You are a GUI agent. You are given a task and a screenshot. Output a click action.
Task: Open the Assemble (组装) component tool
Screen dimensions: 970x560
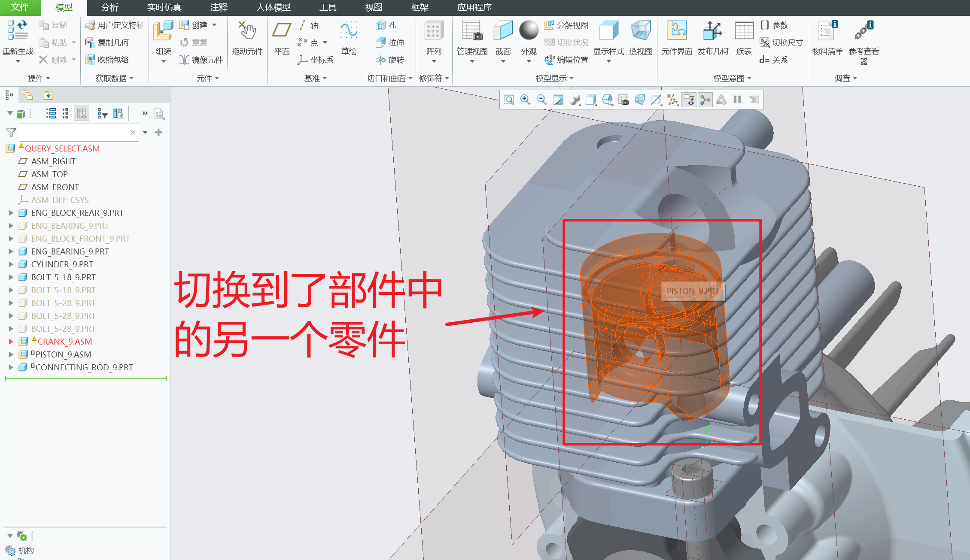coord(163,31)
